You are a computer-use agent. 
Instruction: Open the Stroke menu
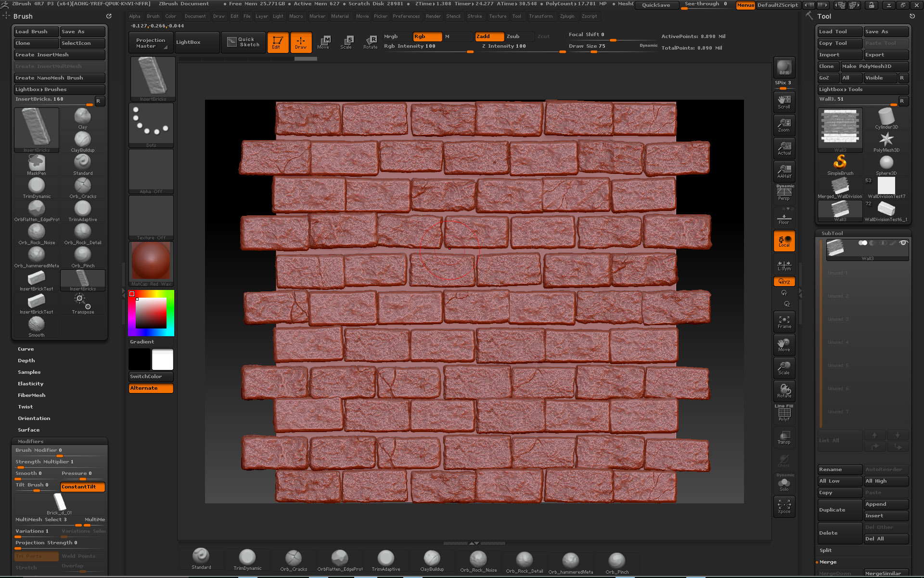[475, 16]
